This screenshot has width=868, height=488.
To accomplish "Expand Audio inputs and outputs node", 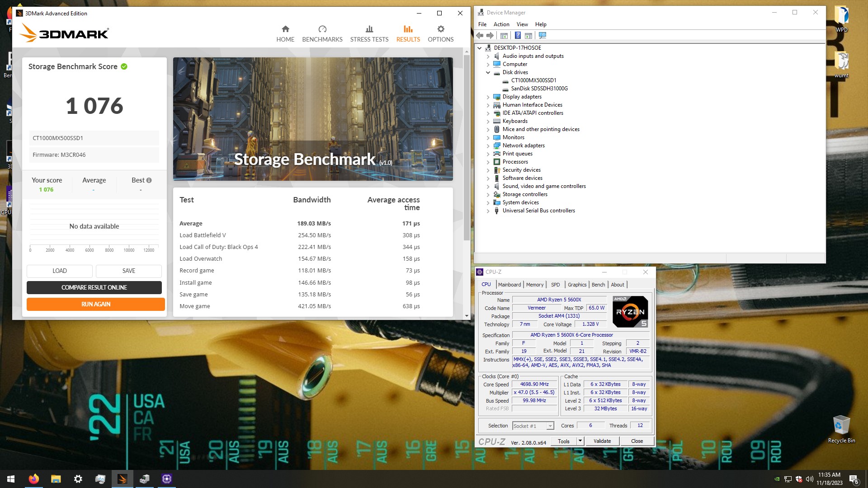I will (x=488, y=56).
